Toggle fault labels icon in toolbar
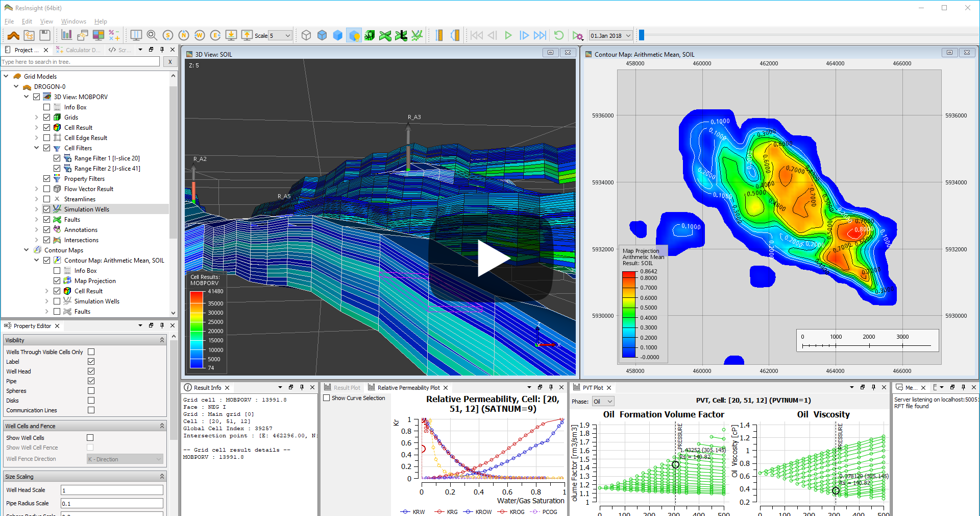The height and width of the screenshot is (516, 980). pos(401,35)
